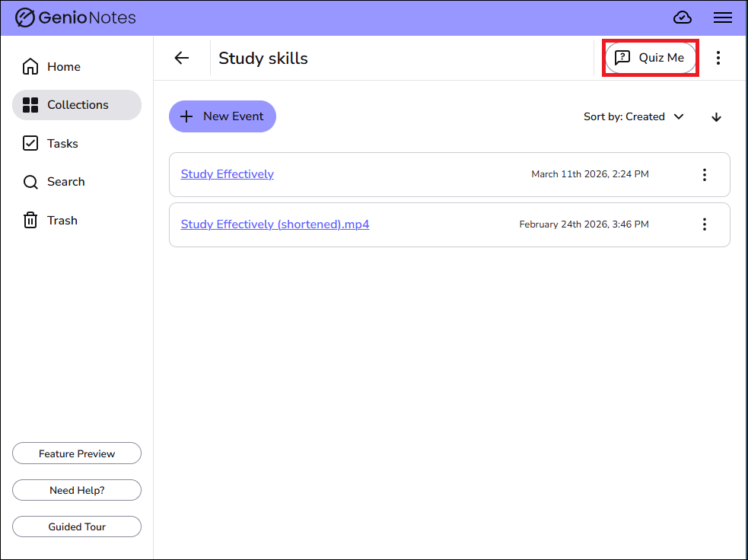This screenshot has width=748, height=560.
Task: Click the back arrow
Action: coord(182,58)
